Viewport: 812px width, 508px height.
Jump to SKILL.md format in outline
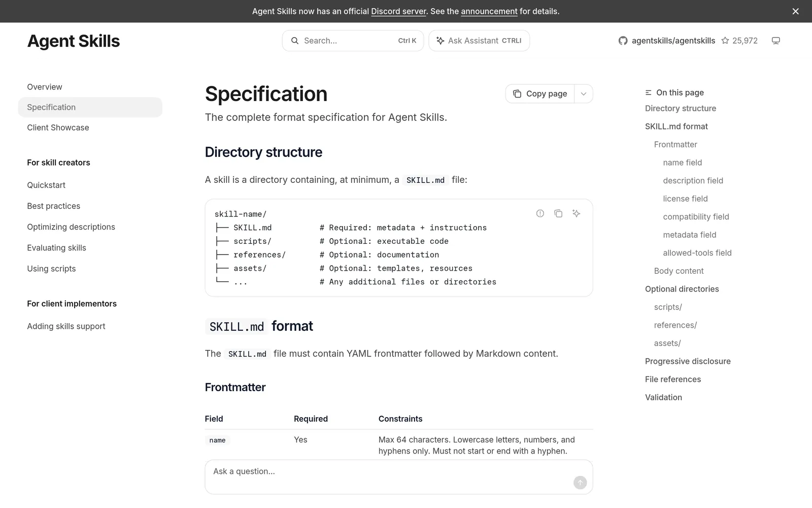(x=676, y=126)
